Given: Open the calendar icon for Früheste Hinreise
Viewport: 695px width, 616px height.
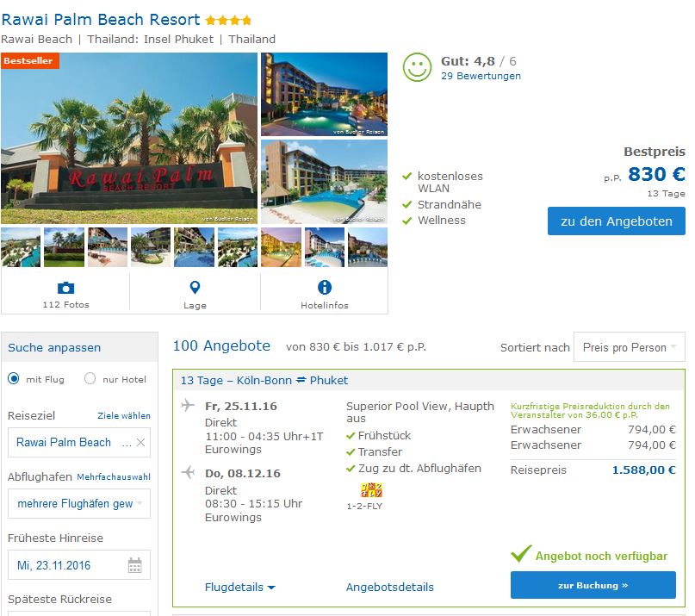Looking at the screenshot, I should coord(134,565).
